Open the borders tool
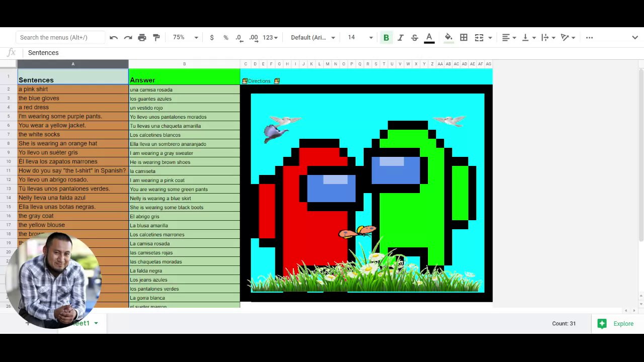Screen dimensions: 644x362 [464, 38]
